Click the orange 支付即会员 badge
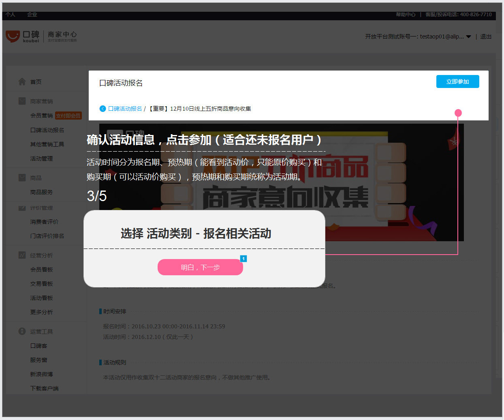This screenshot has height=420, width=504. click(68, 116)
